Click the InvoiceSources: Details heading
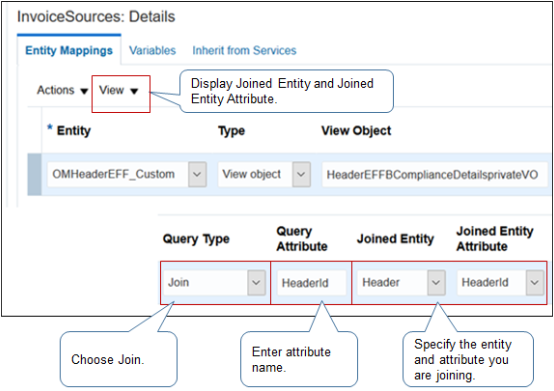The image size is (554, 391). click(96, 17)
